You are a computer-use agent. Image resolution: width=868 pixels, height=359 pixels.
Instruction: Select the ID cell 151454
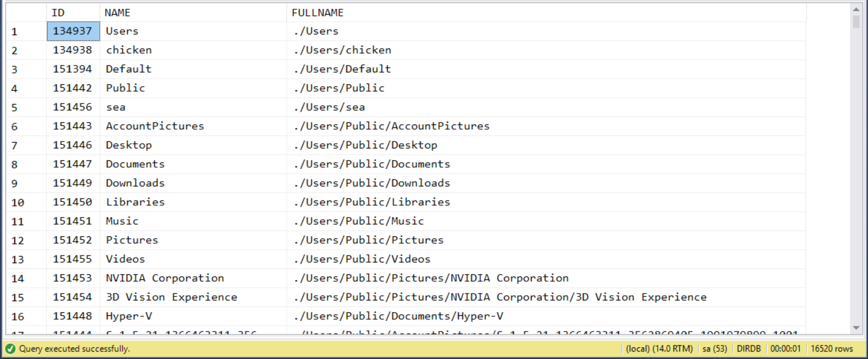click(x=73, y=297)
